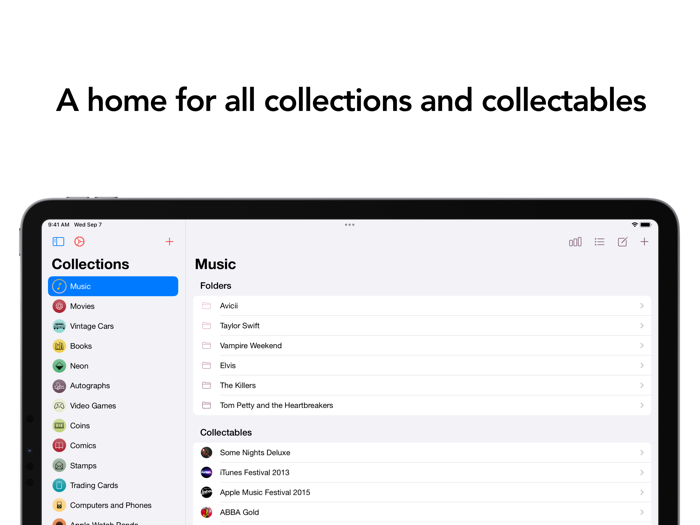Open the Vampire Weekend folder
Viewport: 700px width, 525px height.
coord(422,346)
